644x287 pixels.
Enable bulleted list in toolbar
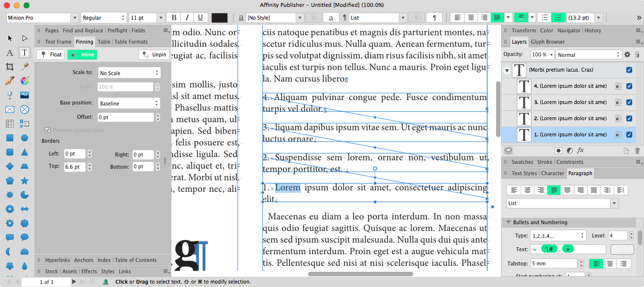point(544,18)
